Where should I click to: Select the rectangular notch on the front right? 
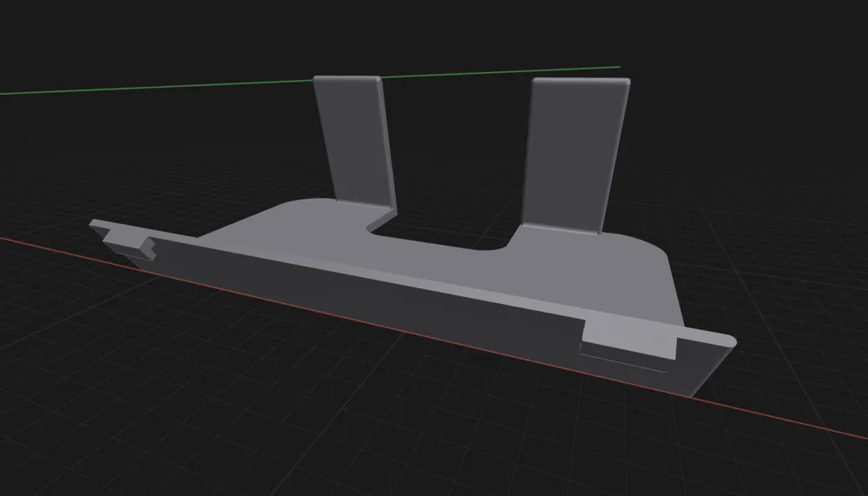pos(628,344)
